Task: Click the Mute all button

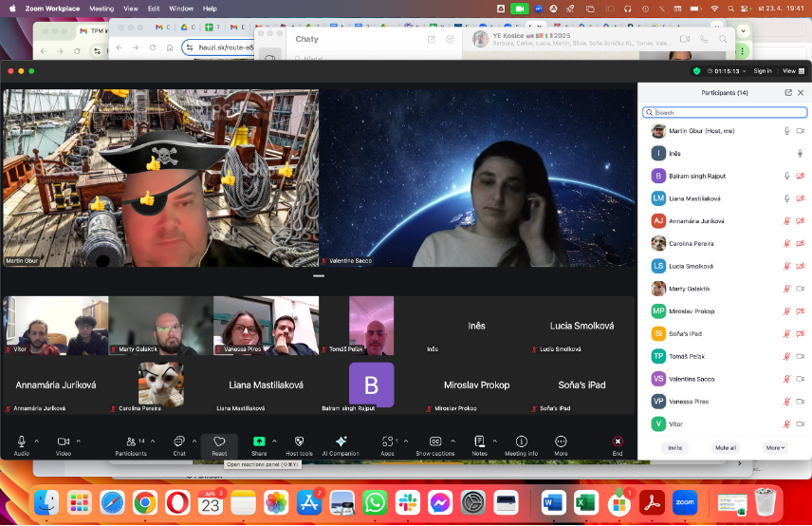Action: [x=726, y=448]
